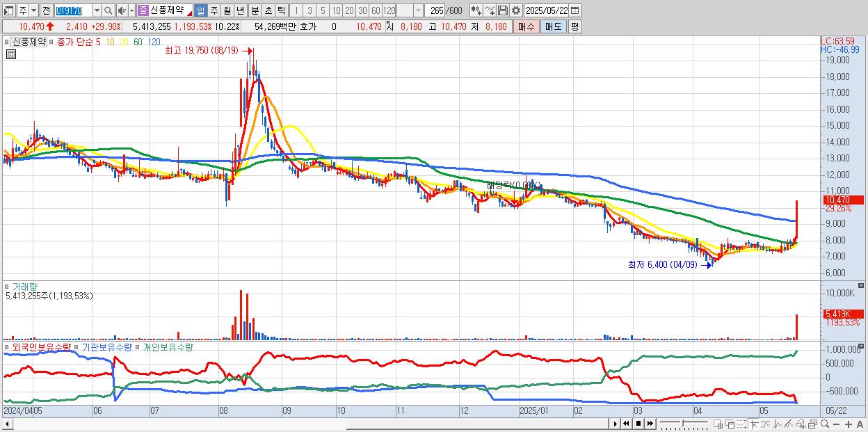Click the 신풍제약 label button in chart legend
Viewport: 868px width, 432px height.
pos(29,42)
